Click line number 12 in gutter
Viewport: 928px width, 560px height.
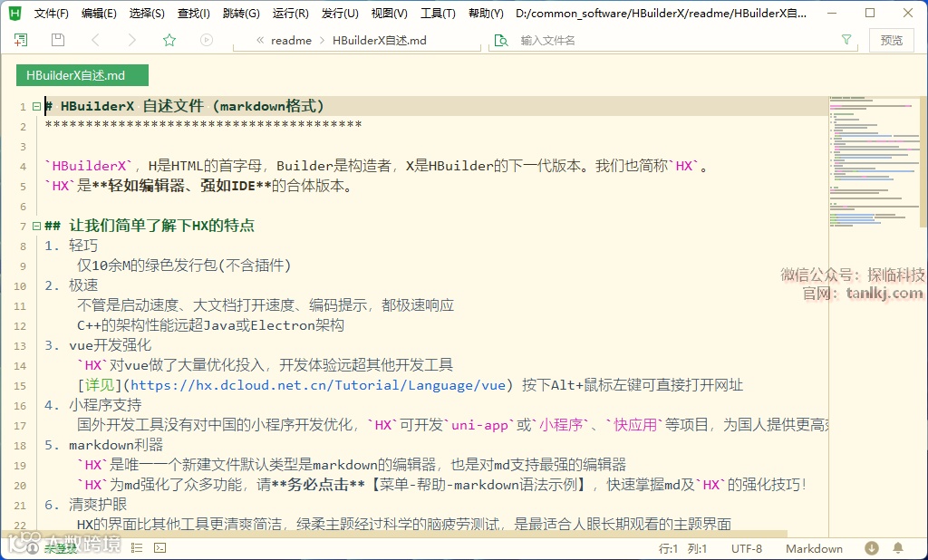[x=20, y=325]
